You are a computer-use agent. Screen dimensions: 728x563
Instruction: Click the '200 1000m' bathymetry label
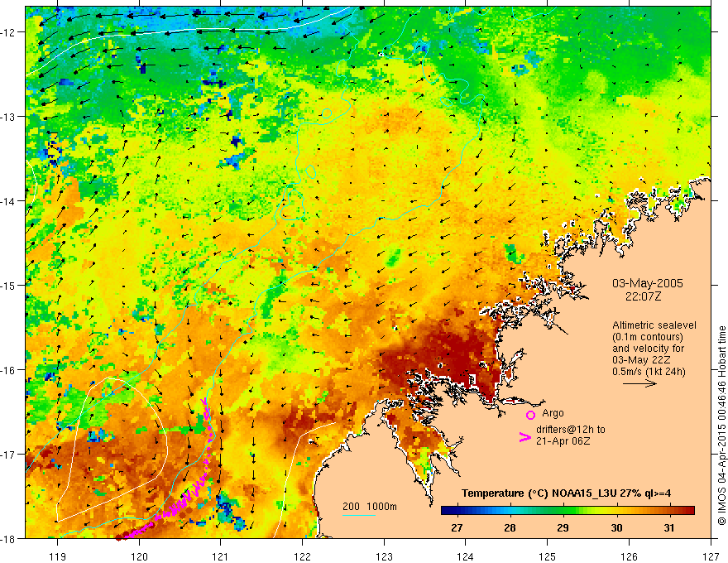pos(370,507)
